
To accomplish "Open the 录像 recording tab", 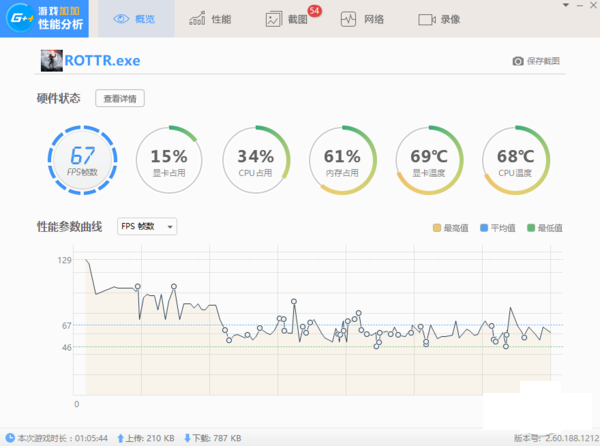I will point(439,19).
